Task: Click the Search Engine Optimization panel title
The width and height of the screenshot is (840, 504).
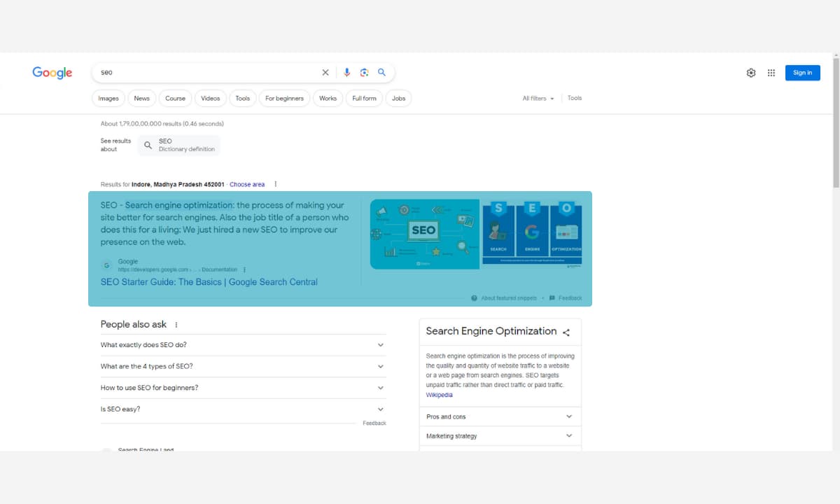Action: coord(491,331)
